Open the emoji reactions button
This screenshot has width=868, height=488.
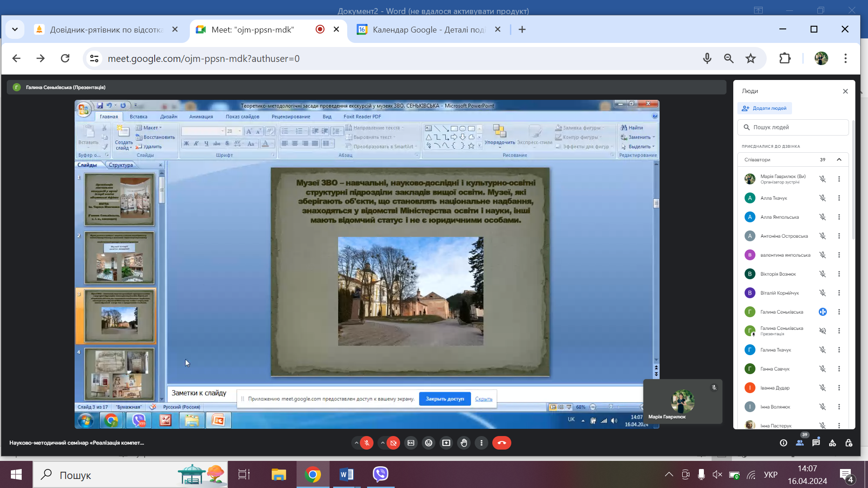[x=429, y=443]
